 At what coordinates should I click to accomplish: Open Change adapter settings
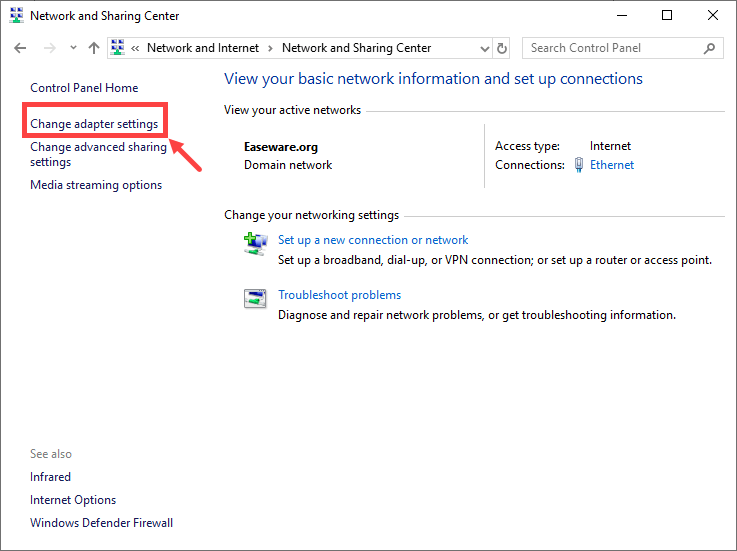[94, 124]
